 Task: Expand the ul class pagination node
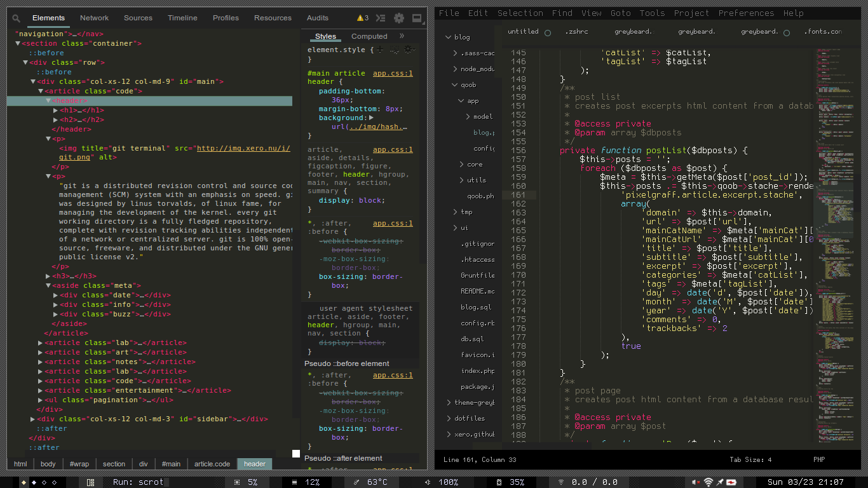tap(41, 400)
